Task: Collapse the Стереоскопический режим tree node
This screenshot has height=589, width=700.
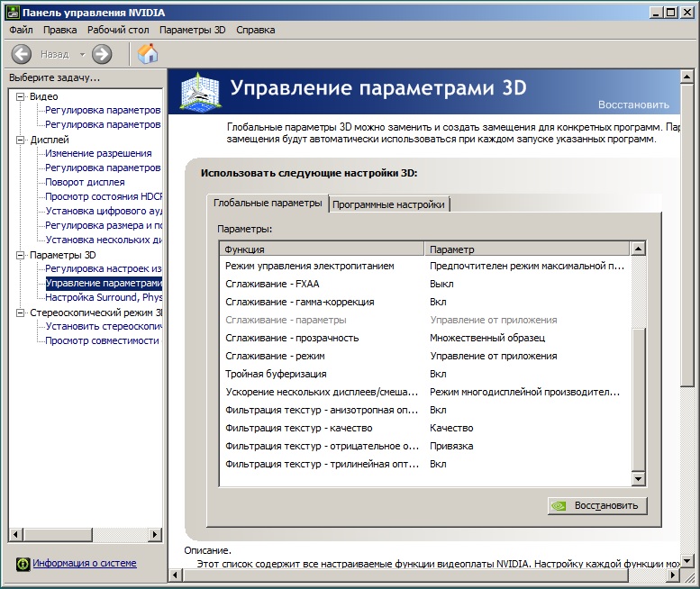Action: pyautogui.click(x=20, y=313)
